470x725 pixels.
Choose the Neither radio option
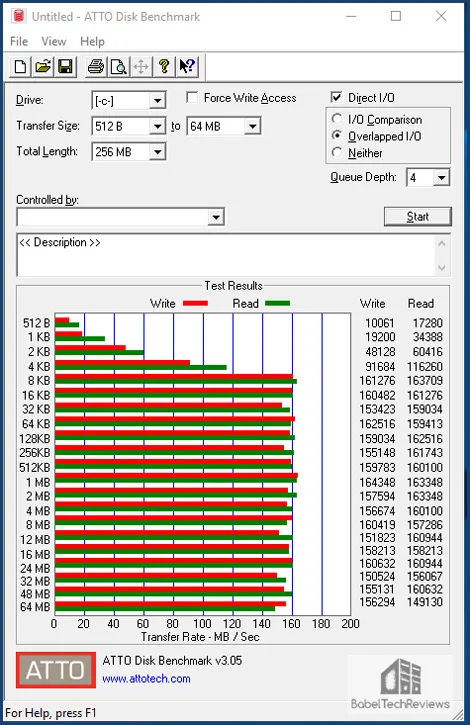[x=337, y=152]
